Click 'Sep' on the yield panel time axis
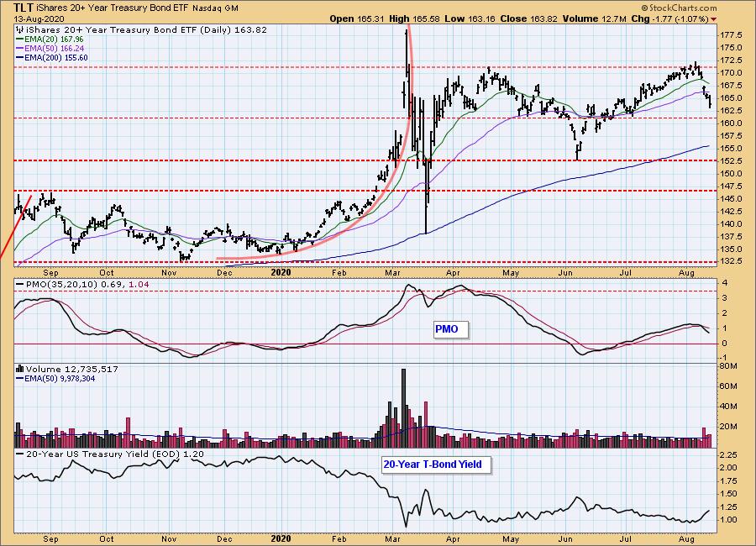 pos(50,538)
